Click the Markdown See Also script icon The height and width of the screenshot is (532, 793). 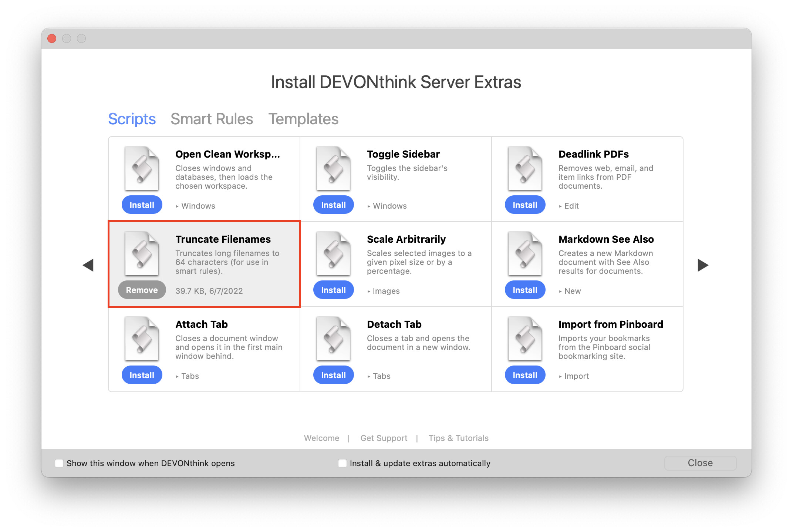[525, 254]
